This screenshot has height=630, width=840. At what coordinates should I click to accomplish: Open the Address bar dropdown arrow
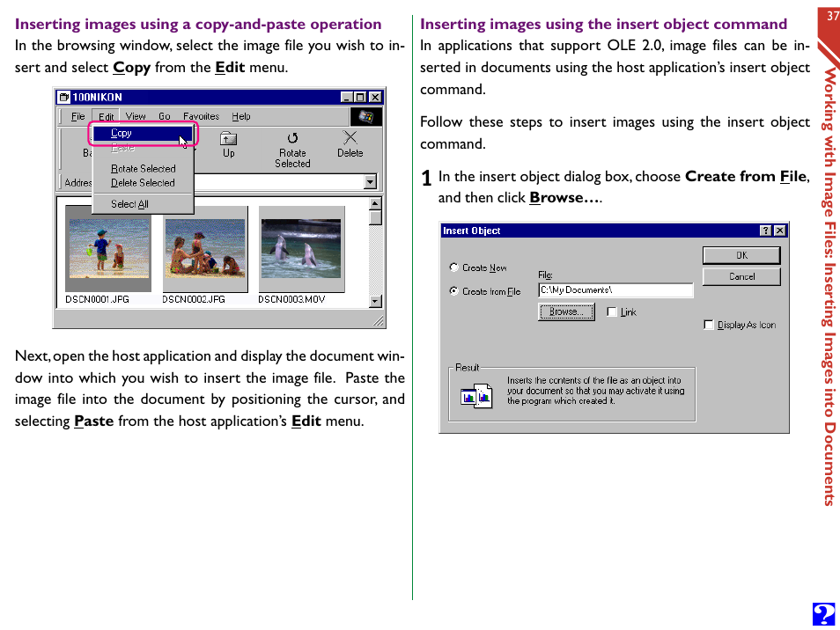pos(370,182)
